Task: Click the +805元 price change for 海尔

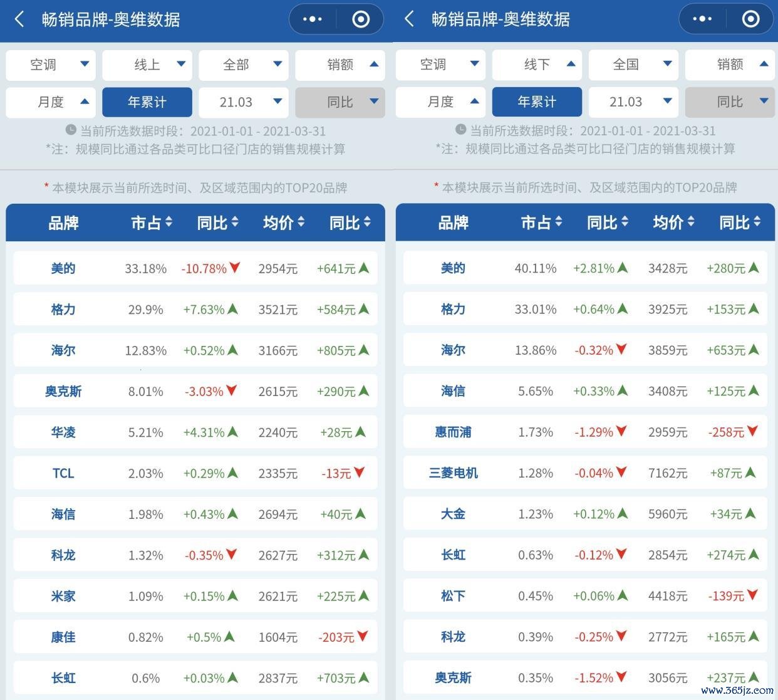Action: (x=336, y=350)
